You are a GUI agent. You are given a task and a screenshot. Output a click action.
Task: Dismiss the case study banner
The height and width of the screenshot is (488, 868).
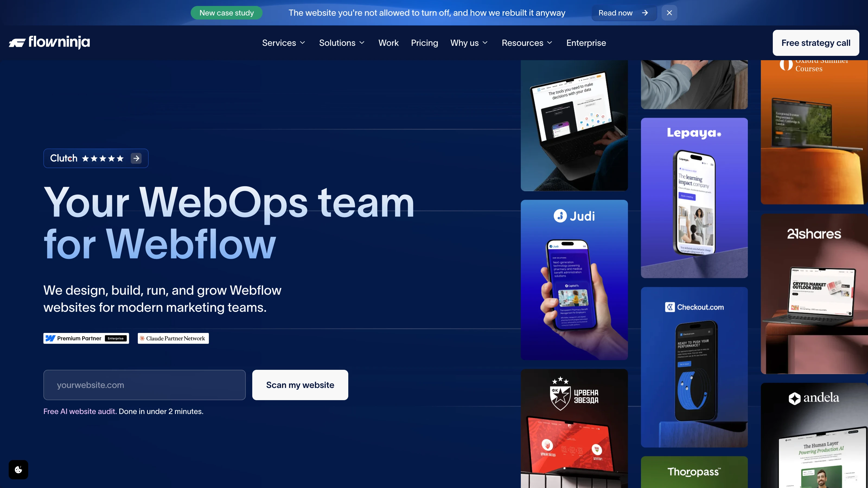pos(669,13)
